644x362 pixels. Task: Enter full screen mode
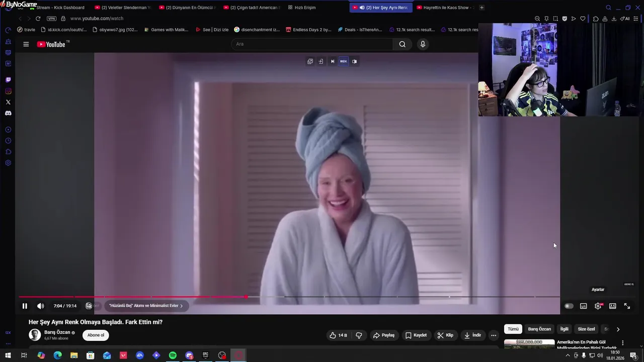627,306
